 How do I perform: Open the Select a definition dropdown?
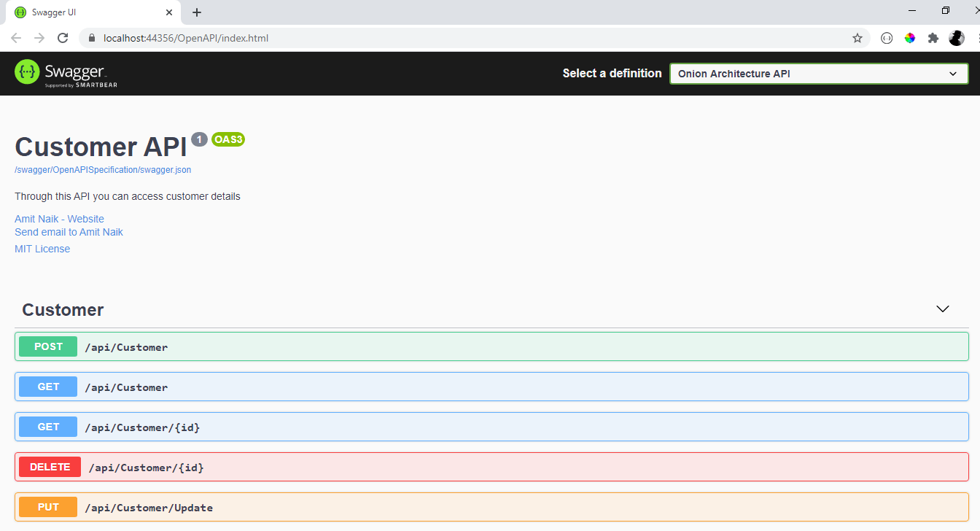point(818,73)
